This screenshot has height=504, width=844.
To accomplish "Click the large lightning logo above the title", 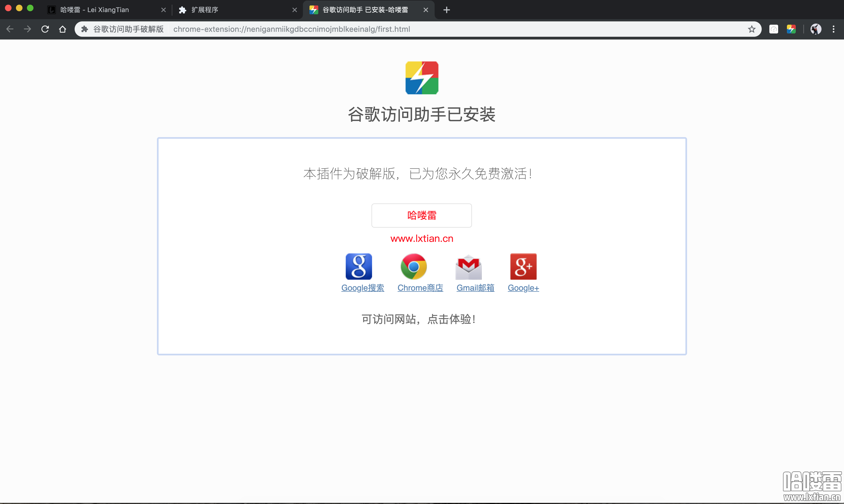I will 422,78.
